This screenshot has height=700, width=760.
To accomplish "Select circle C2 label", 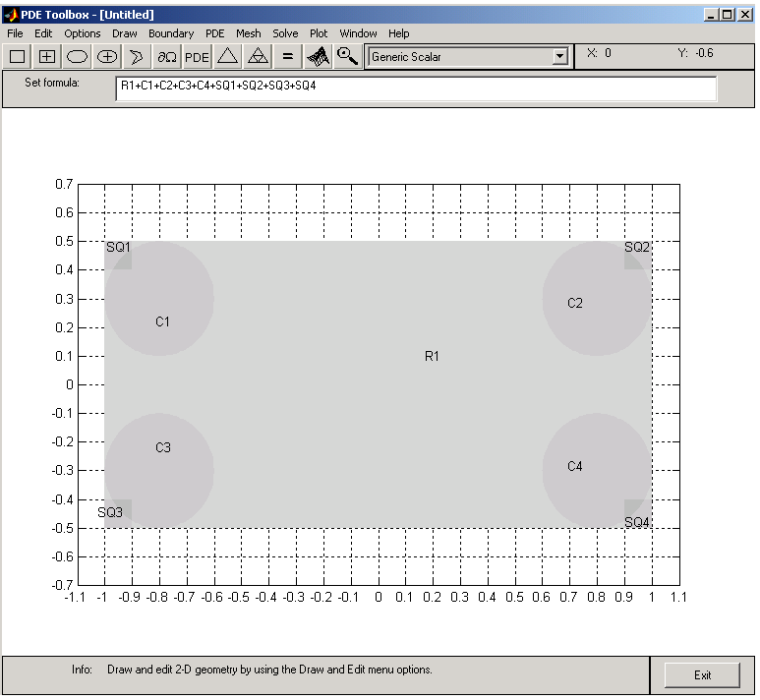I will (575, 303).
